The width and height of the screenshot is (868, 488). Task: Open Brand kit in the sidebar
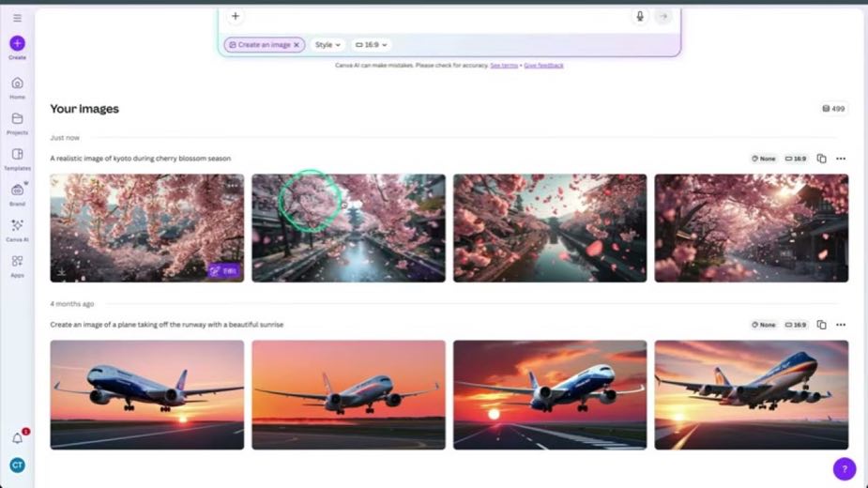point(17,194)
